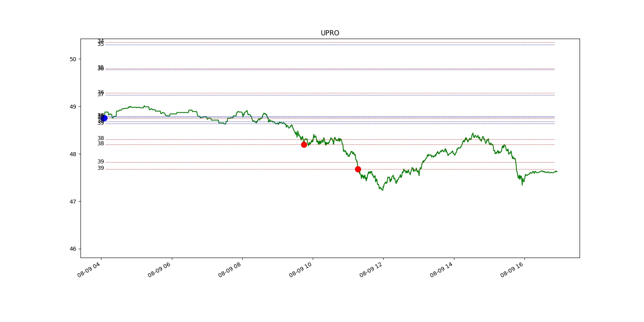Select the 46 y-axis tick label
The width and height of the screenshot is (644, 322).
[x=73, y=249]
